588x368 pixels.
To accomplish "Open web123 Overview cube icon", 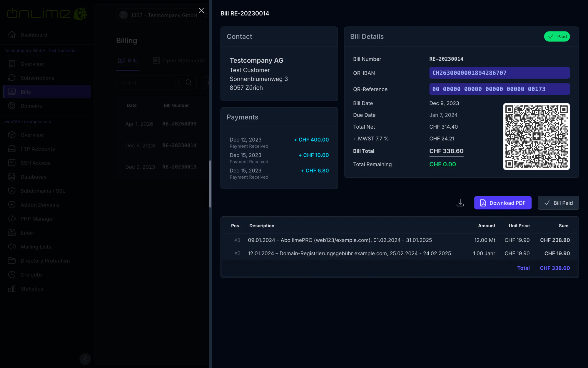I will pyautogui.click(x=12, y=135).
